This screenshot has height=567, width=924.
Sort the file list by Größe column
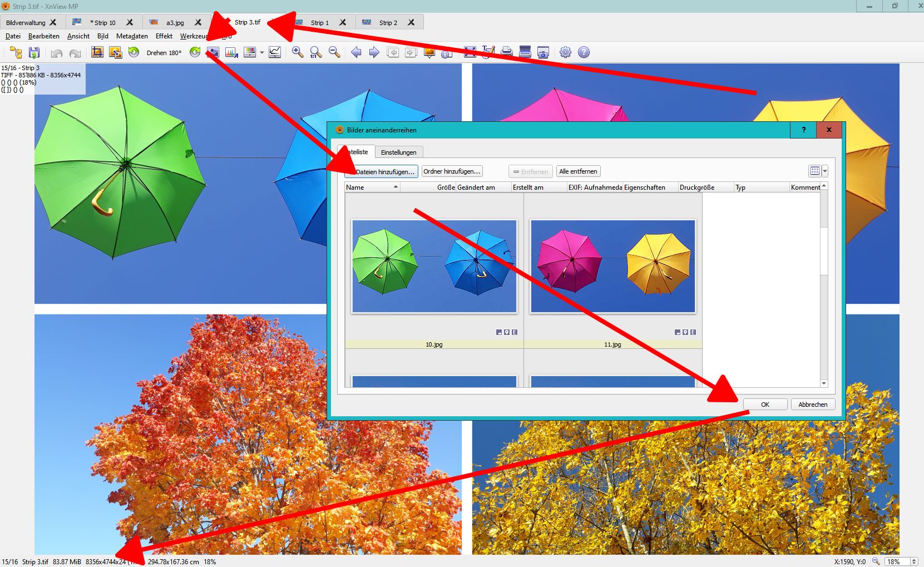428,188
